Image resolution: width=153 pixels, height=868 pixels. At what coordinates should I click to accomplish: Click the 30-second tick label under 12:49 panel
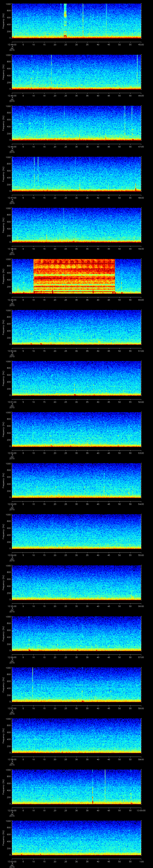point(76,300)
